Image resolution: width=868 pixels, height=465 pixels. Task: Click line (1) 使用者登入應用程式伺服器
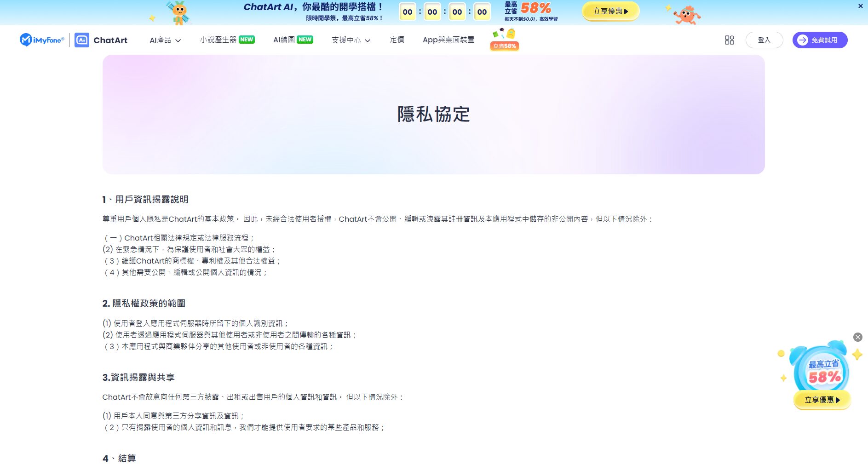coord(195,323)
